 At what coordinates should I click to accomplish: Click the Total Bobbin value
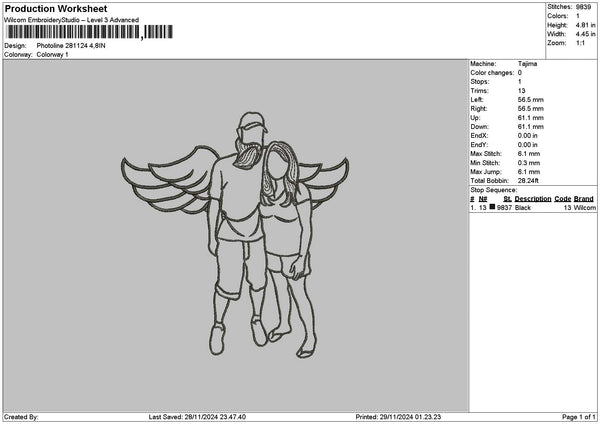tap(528, 181)
